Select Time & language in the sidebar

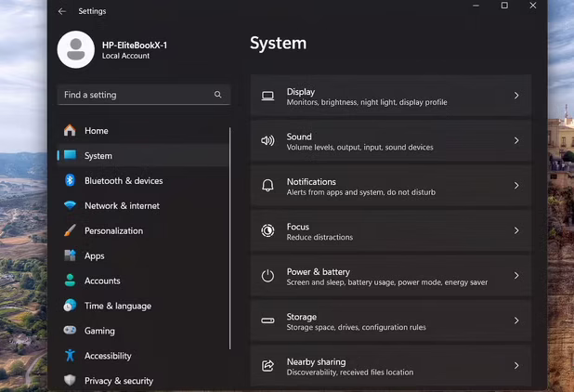point(117,306)
